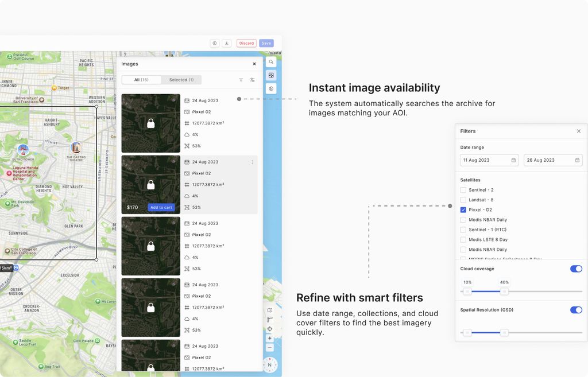
Task: Click the 'Refine with smart filters' heading
Action: pyautogui.click(x=359, y=298)
